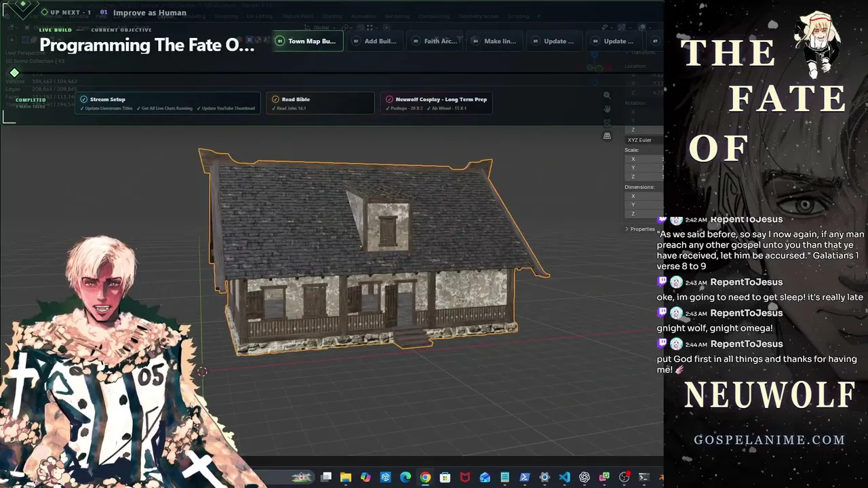Select objective tab 06 Update ...
This screenshot has height=488, width=868.
pos(614,41)
